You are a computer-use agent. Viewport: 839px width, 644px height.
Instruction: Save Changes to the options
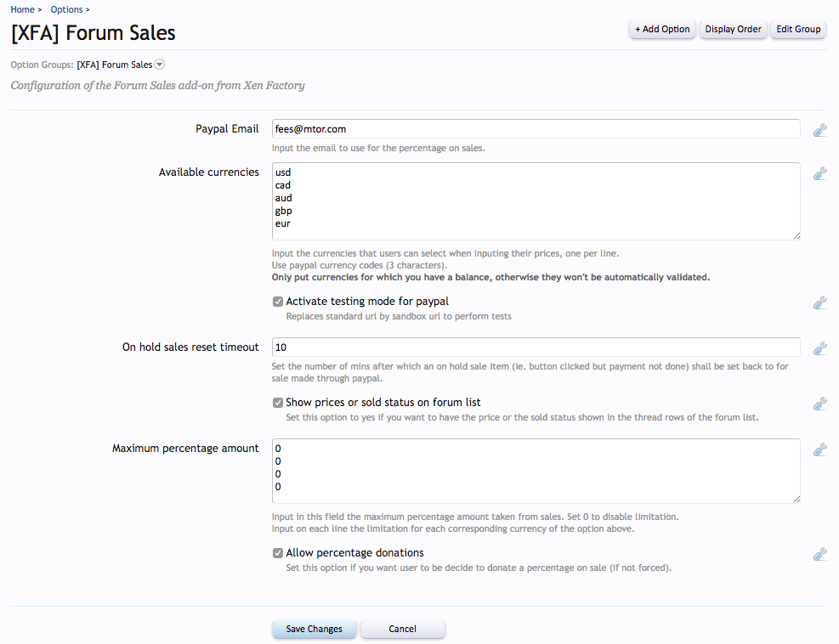(314, 629)
